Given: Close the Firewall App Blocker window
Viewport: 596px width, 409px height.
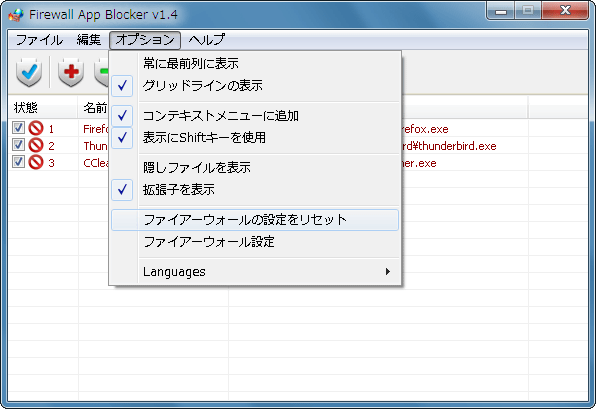Looking at the screenshot, I should [565, 11].
